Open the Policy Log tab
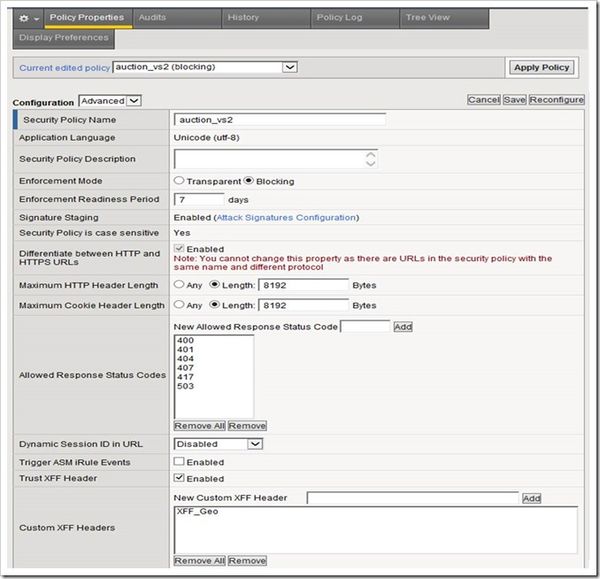Image resolution: width=600 pixels, height=579 pixels. [x=355, y=18]
